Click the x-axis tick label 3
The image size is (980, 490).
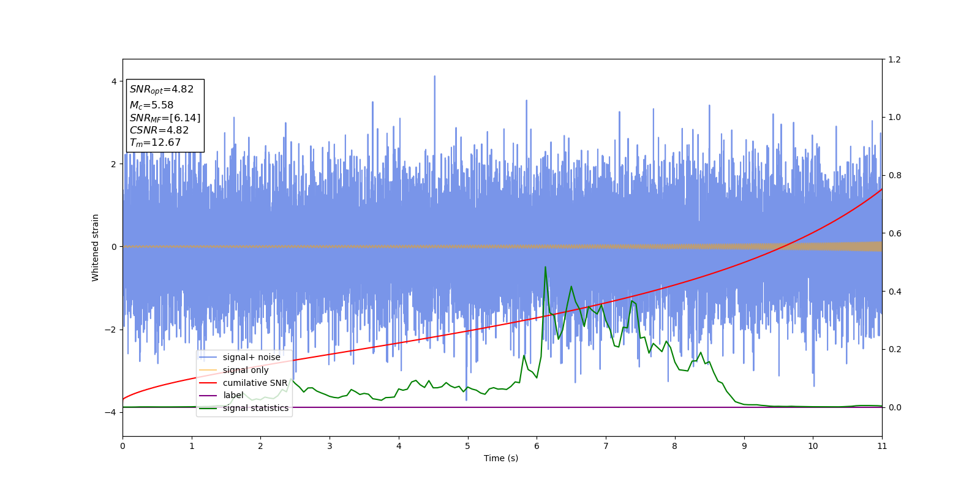(330, 446)
